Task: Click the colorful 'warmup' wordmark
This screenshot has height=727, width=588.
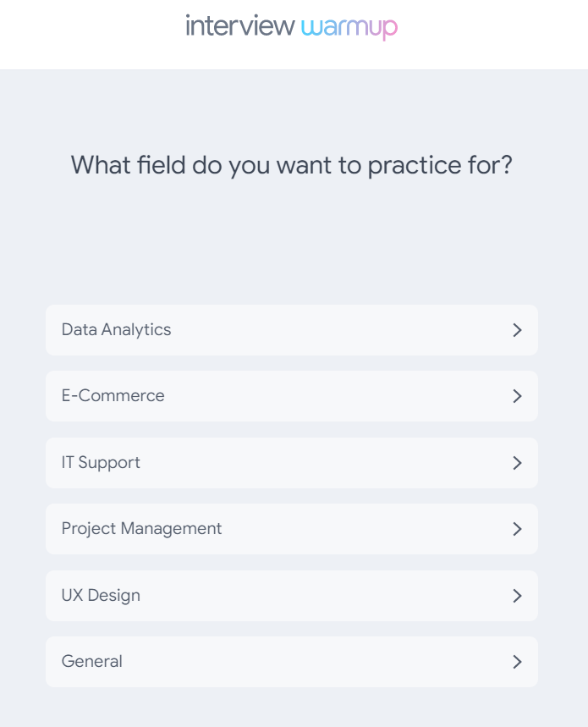Action: [349, 28]
